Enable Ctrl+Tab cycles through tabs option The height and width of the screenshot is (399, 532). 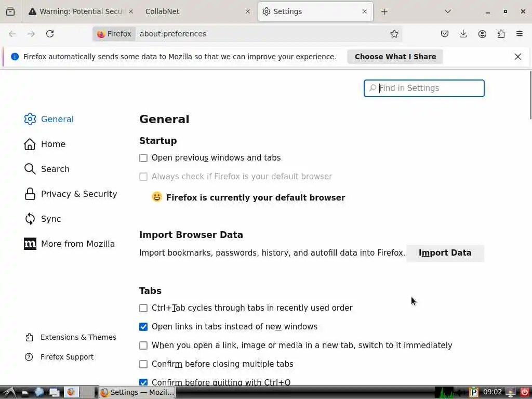[143, 308]
